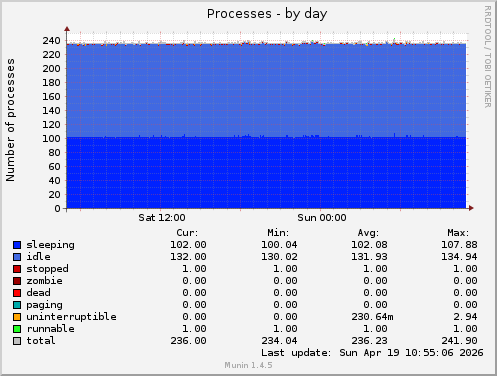
Task: Click the 'Sat 12:00' time axis label
Action: coord(162,218)
